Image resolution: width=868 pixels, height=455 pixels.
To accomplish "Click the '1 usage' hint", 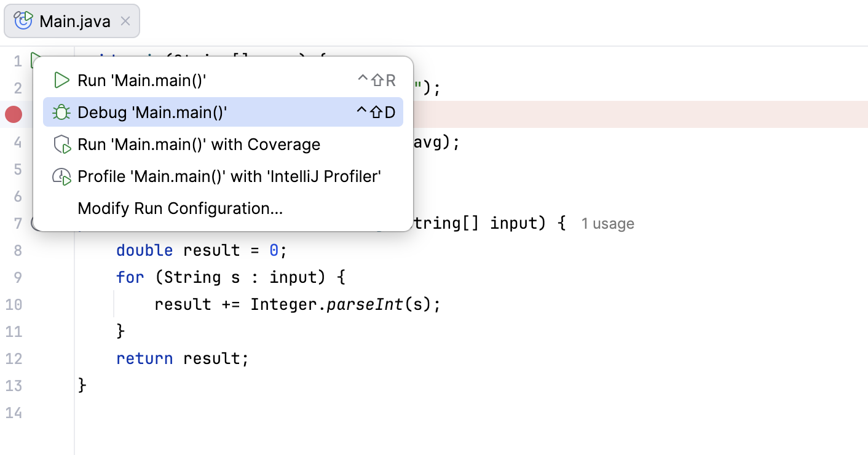I will click(607, 223).
